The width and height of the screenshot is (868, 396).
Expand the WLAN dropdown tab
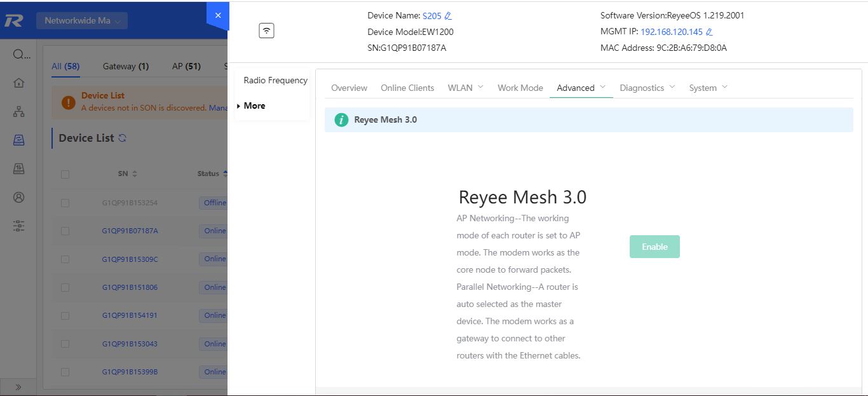click(465, 88)
